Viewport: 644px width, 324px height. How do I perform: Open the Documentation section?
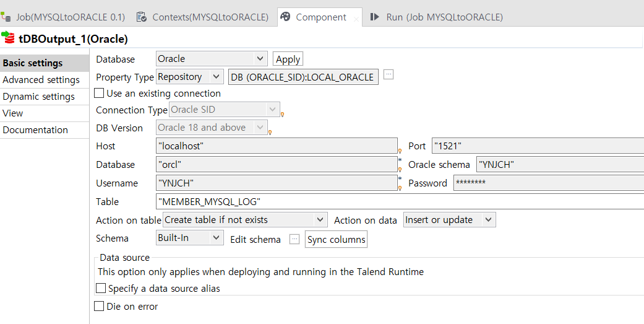tap(45, 130)
